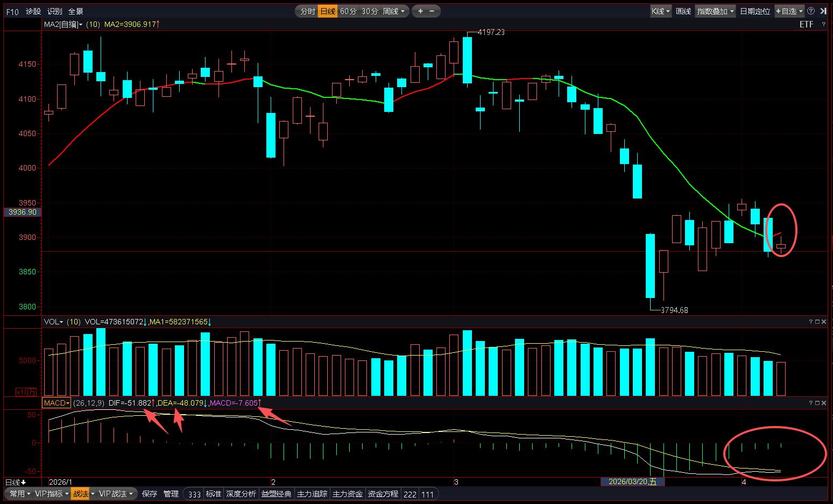The height and width of the screenshot is (504, 833).
Task: Close the MACD indicator panel
Action: tap(824, 403)
